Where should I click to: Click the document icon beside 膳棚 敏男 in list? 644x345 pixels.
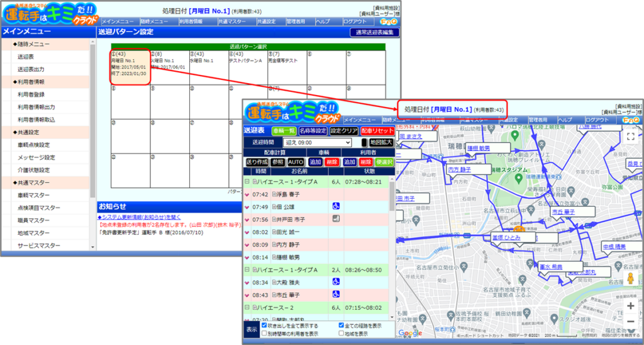pos(274,257)
